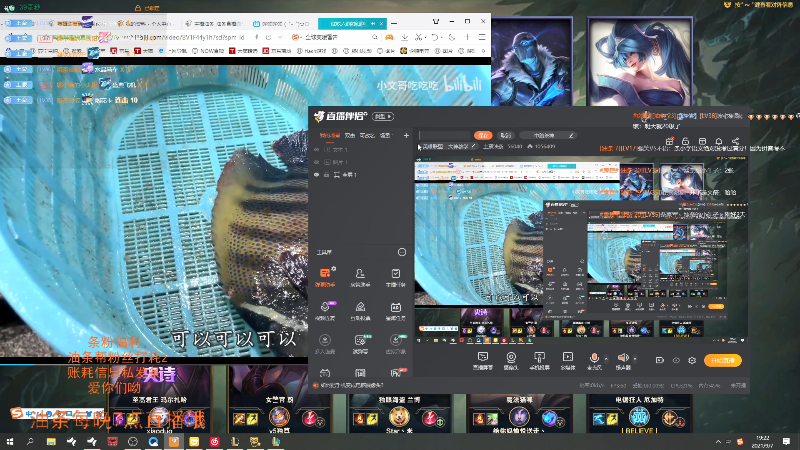Open the streaming app settings gear
800x450 pixels.
(x=692, y=360)
